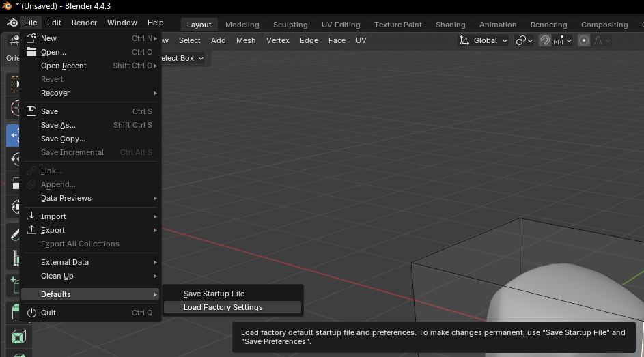Image resolution: width=644 pixels, height=357 pixels.
Task: Switch to the Sculpting workspace tab
Action: (290, 25)
